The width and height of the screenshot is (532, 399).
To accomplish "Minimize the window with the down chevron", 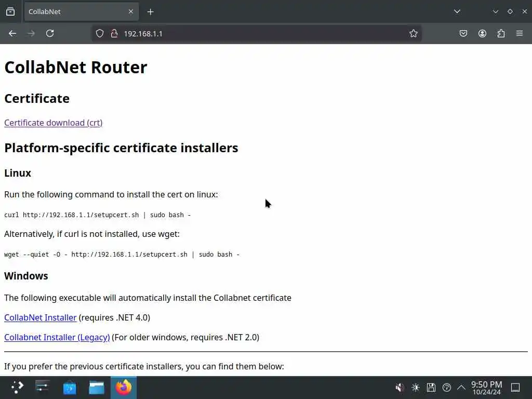I will coord(495,11).
